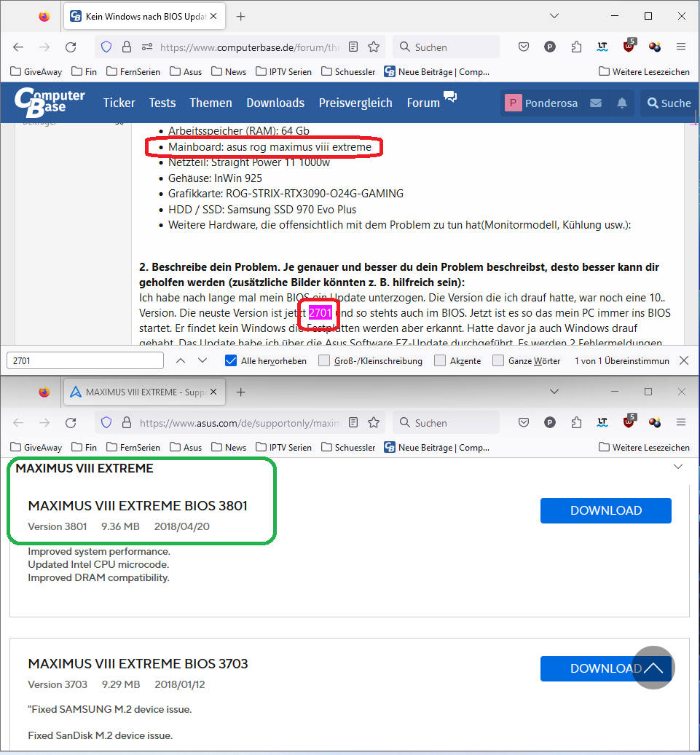Open IPTV Serien bookmark folder in ASUS window

pos(283,447)
